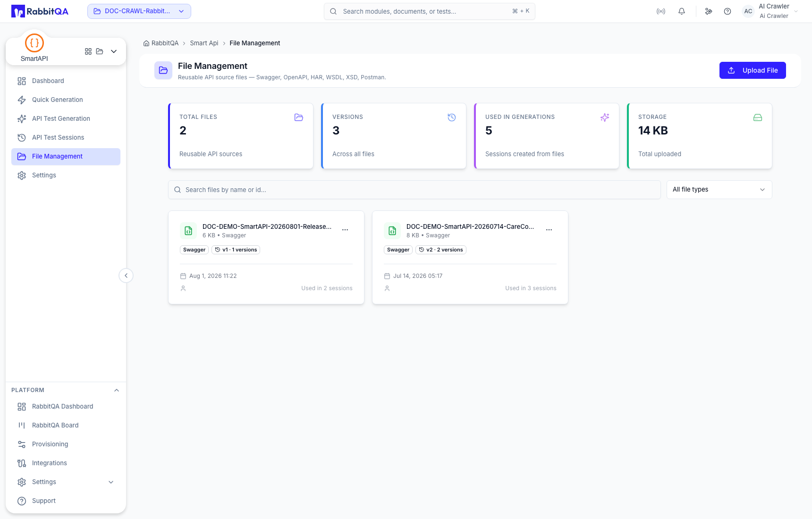Open the DOC-CRAWL-Rabbit project dropdown
812x519 pixels.
[139, 11]
